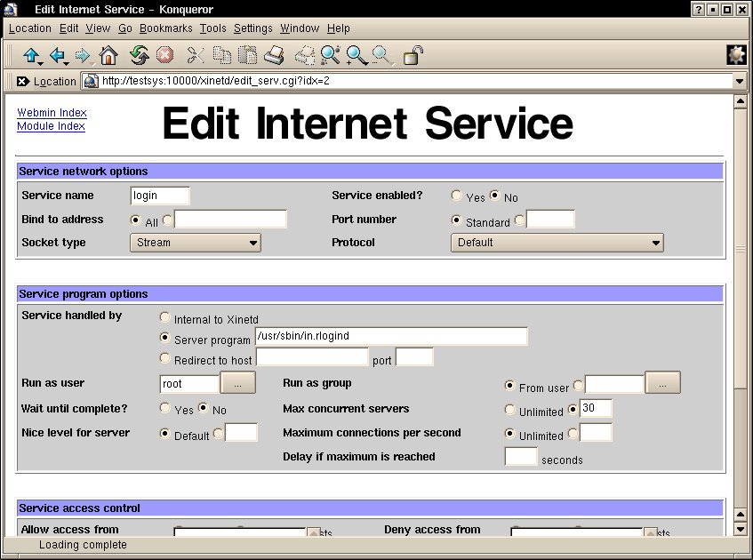Open the Settings menu
The width and height of the screenshot is (753, 560).
[x=252, y=28]
